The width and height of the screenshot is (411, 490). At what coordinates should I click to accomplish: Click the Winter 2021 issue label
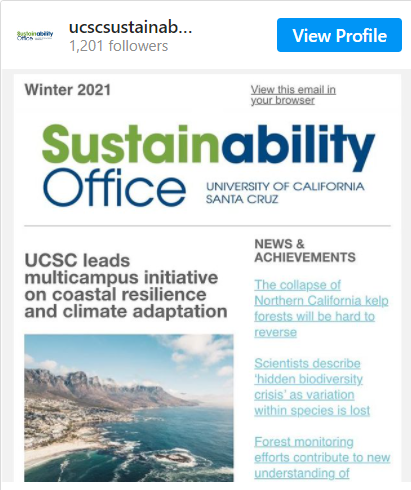click(x=67, y=90)
